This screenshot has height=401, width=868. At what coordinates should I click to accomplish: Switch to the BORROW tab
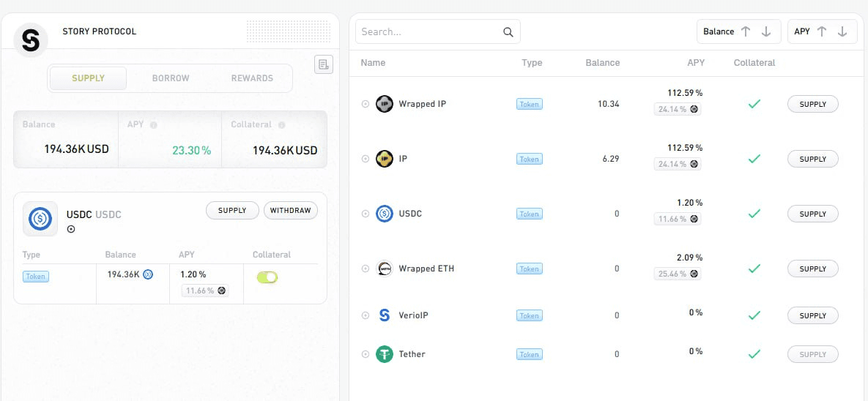tap(171, 78)
